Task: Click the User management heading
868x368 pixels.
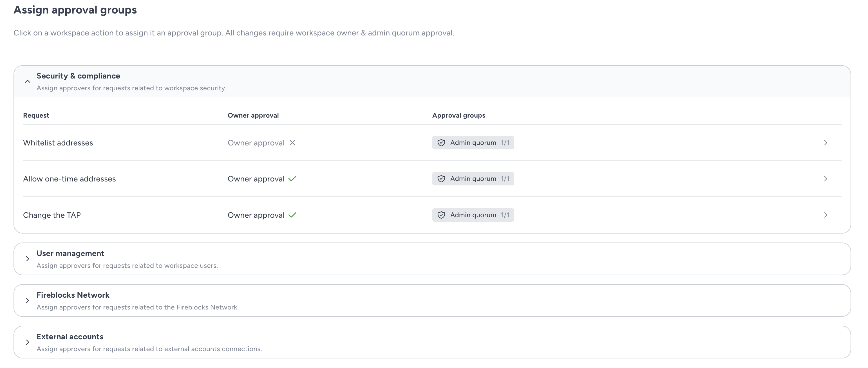Action: [x=70, y=253]
